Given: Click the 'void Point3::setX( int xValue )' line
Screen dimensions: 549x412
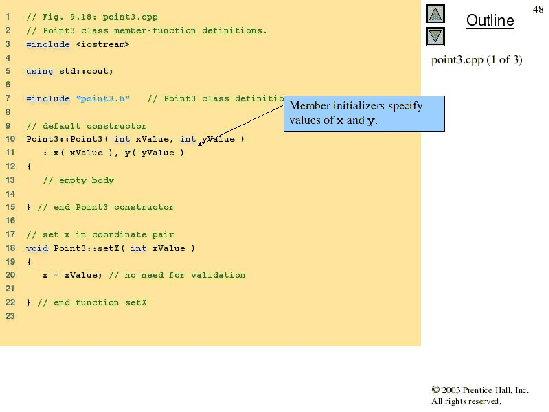Looking at the screenshot, I should (111, 248).
